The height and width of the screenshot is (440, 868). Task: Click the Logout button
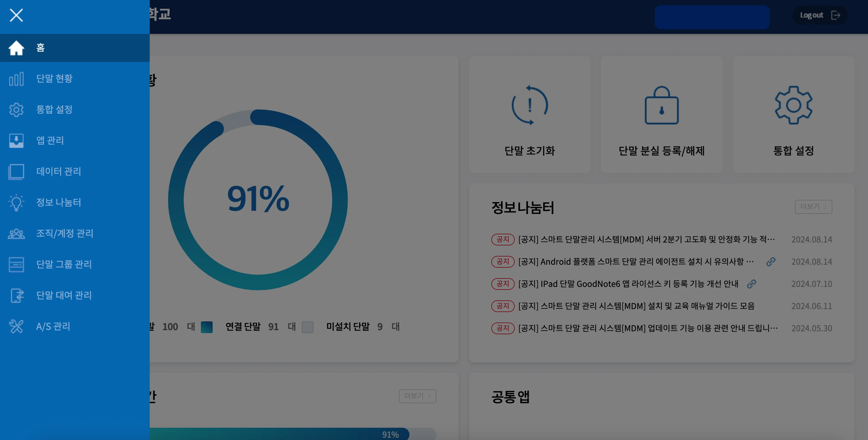[x=820, y=15]
